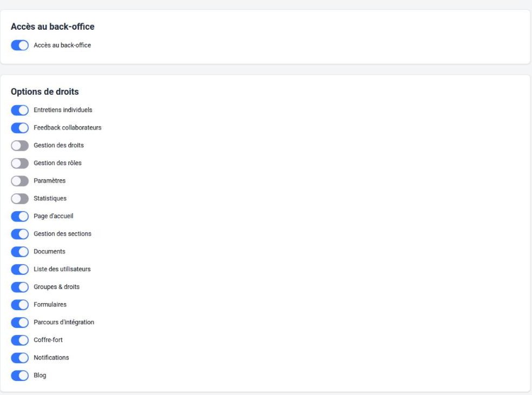Click the Gestion des droits label text
This screenshot has height=395, width=532.
[59, 145]
